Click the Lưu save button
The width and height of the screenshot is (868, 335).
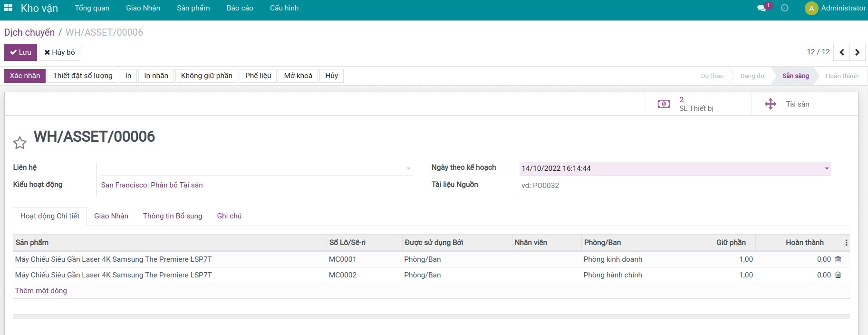pyautogui.click(x=20, y=52)
